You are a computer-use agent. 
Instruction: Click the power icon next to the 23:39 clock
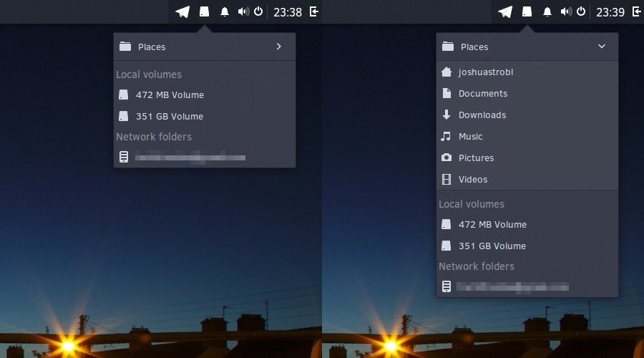[581, 11]
